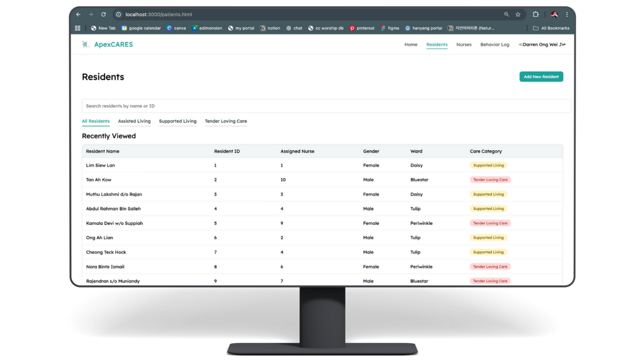644x362 pixels.
Task: Open resident row Tan Ah Kow
Action: (99, 180)
